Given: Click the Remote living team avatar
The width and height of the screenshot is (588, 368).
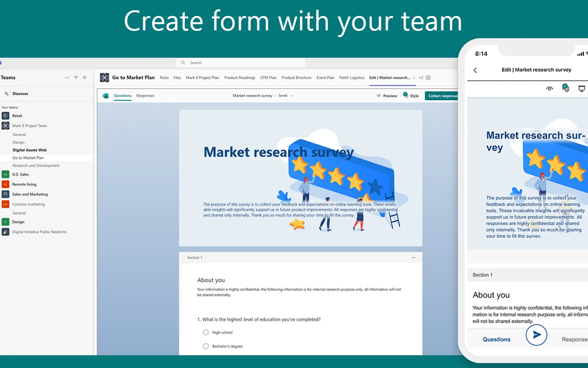Looking at the screenshot, I should pos(6,184).
